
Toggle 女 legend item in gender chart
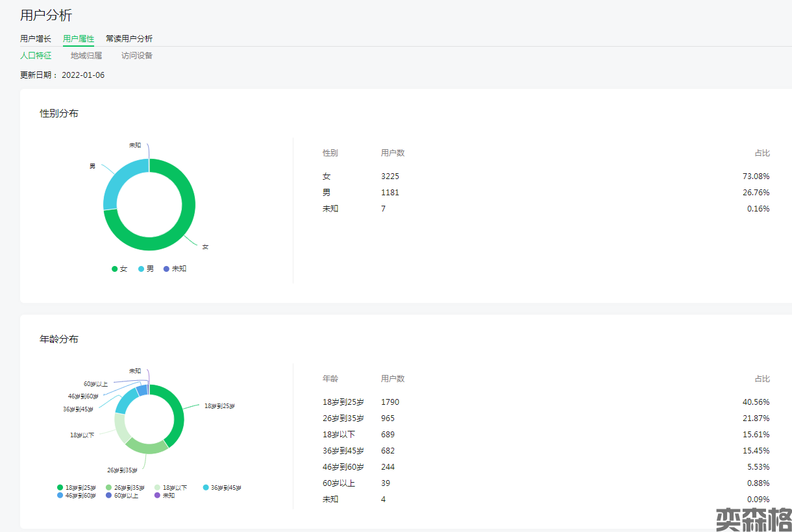point(119,269)
